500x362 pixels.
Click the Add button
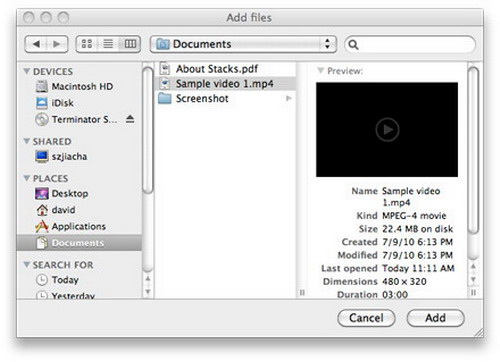coord(435,318)
